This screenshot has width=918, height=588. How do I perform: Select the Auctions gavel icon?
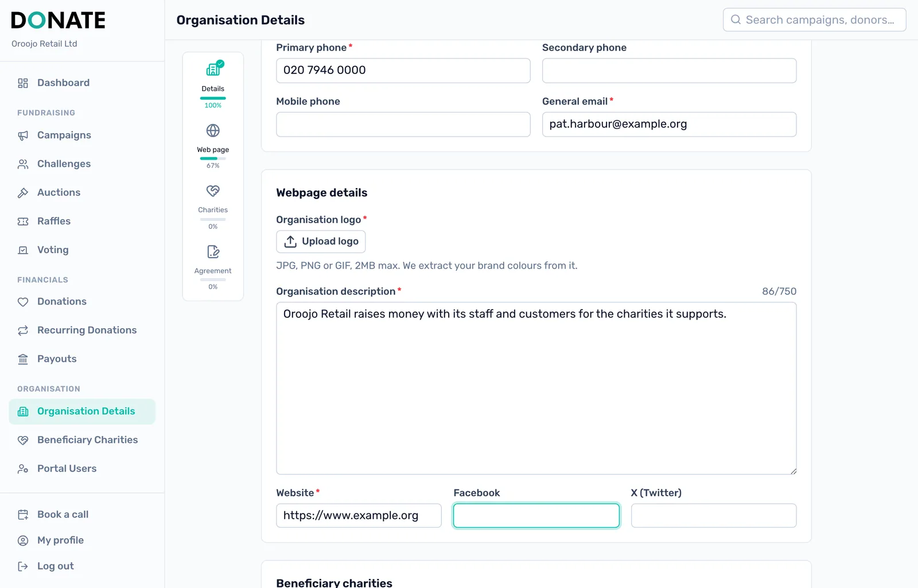pyautogui.click(x=23, y=193)
